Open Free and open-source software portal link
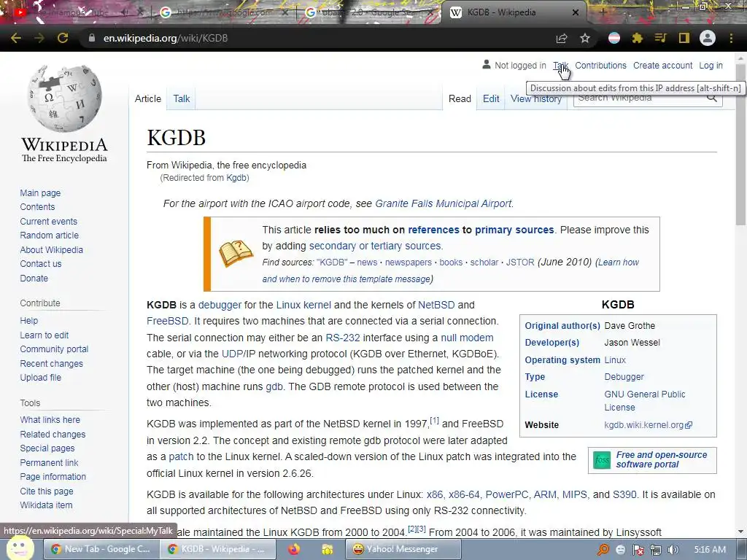 661,459
